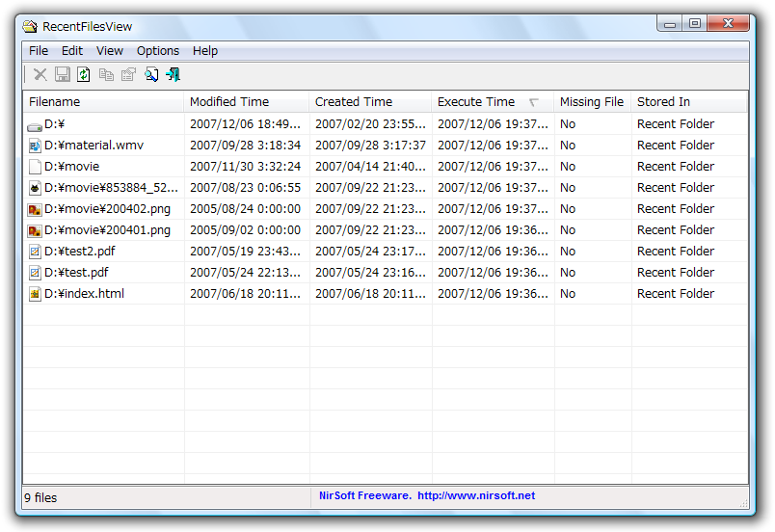The image size is (775, 532).
Task: Open the Help menu
Action: pyautogui.click(x=205, y=51)
